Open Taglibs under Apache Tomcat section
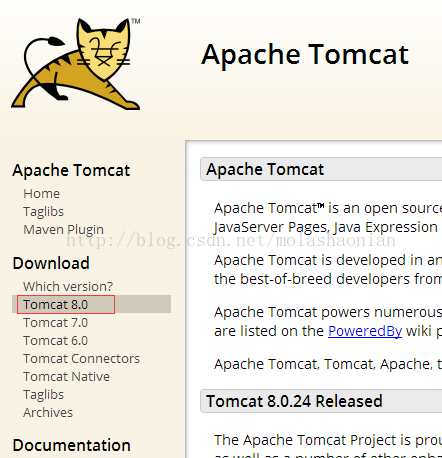This screenshot has height=458, width=442. [43, 212]
